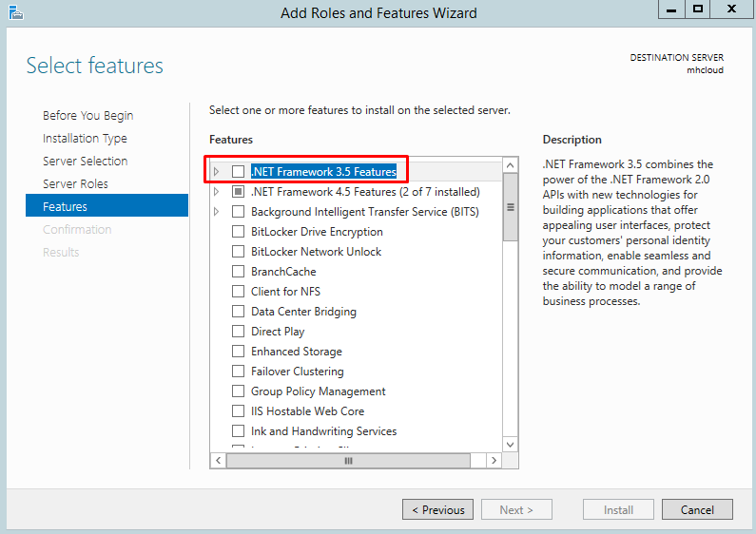Tick the Direct Play checkbox
Screen dimensions: 756x534
238,331
